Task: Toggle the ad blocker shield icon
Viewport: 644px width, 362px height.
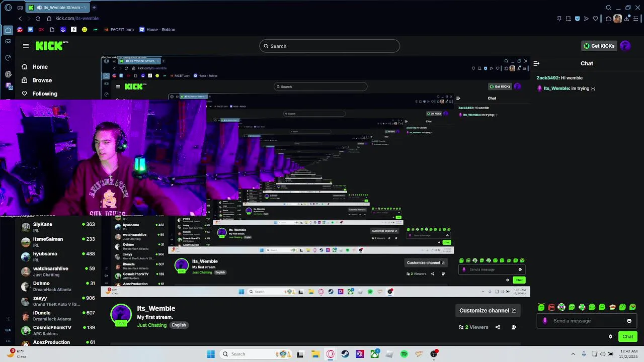Action: pos(577,19)
